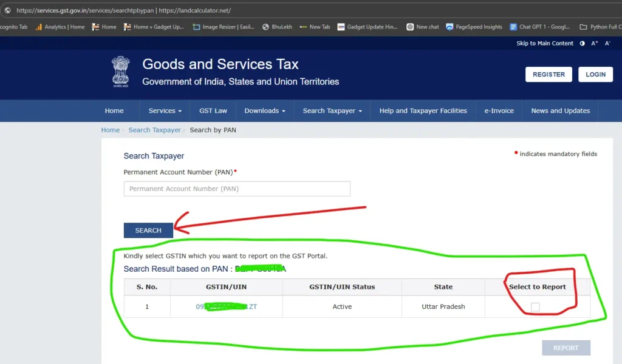Open the Home bookmark
622x364 pixels.
click(x=104, y=27)
